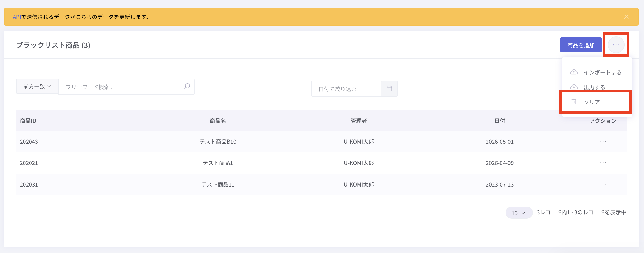644x253 pixels.
Task: Open row actions for テスト商品B10
Action: [x=603, y=141]
